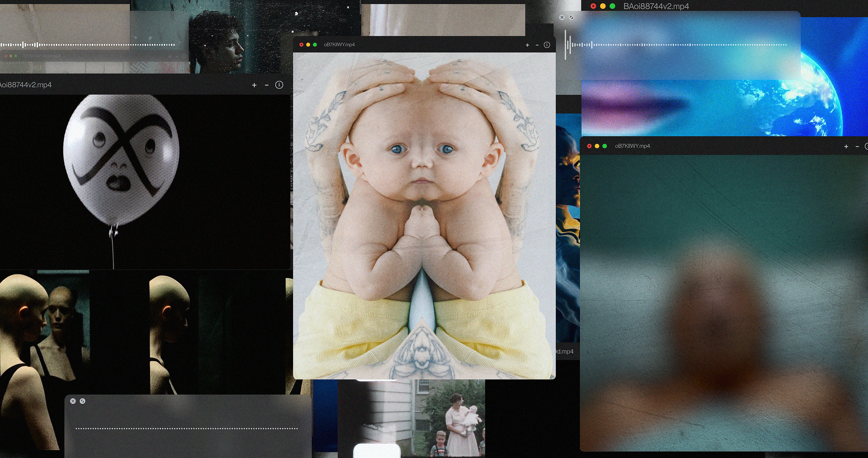Image resolution: width=868 pixels, height=458 pixels.
Task: Close the BAoi88744v2.mp4 window with the red dot
Action: tap(593, 6)
